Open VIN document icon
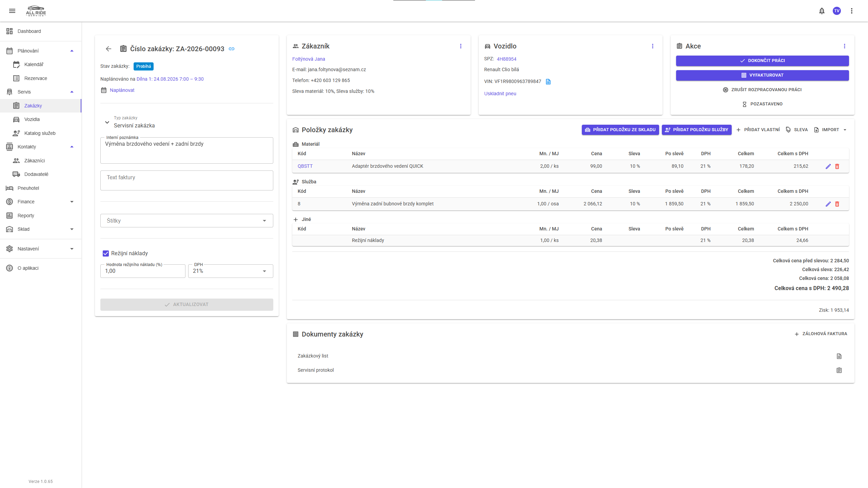This screenshot has width=868, height=488. tap(548, 82)
